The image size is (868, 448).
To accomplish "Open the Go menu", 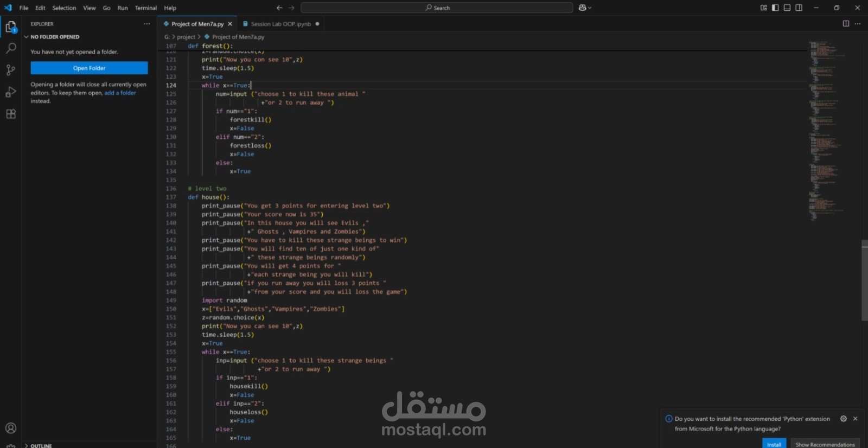I will (106, 8).
